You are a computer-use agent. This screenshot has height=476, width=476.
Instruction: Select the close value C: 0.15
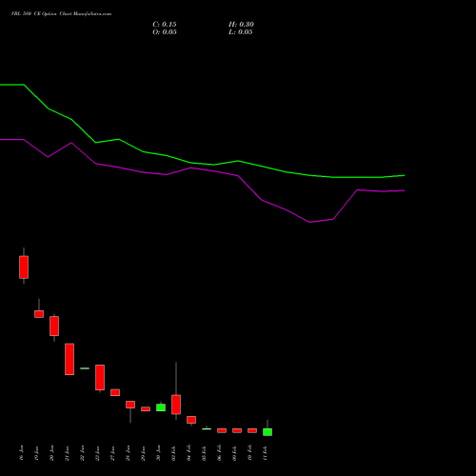tap(165, 25)
